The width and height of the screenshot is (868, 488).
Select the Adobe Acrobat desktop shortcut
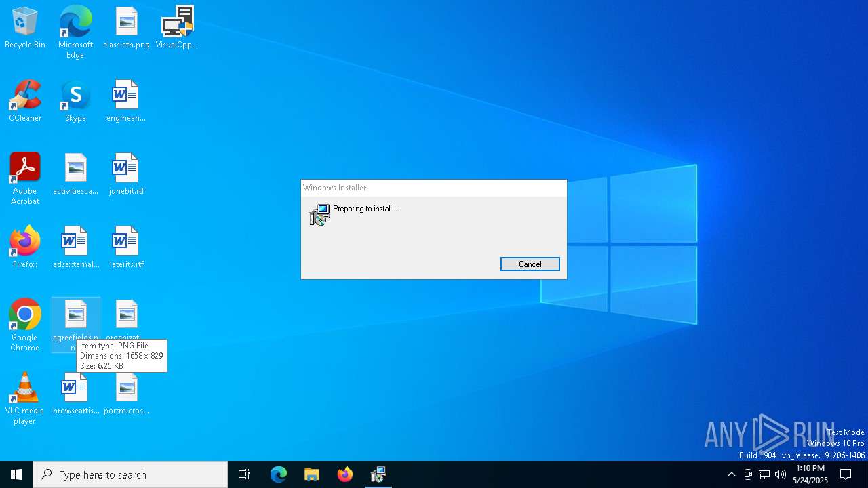(x=25, y=179)
